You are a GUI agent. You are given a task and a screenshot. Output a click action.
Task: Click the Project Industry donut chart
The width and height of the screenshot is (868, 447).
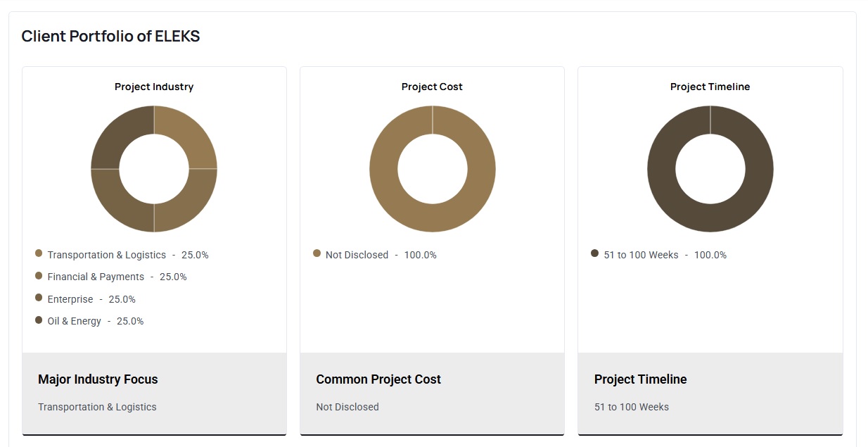[x=154, y=169]
